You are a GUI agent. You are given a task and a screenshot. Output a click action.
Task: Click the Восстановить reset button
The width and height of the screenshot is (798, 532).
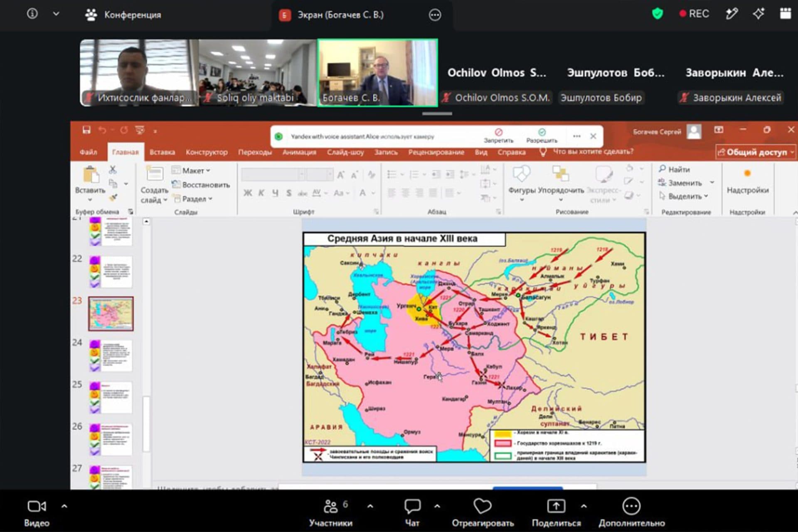click(201, 185)
